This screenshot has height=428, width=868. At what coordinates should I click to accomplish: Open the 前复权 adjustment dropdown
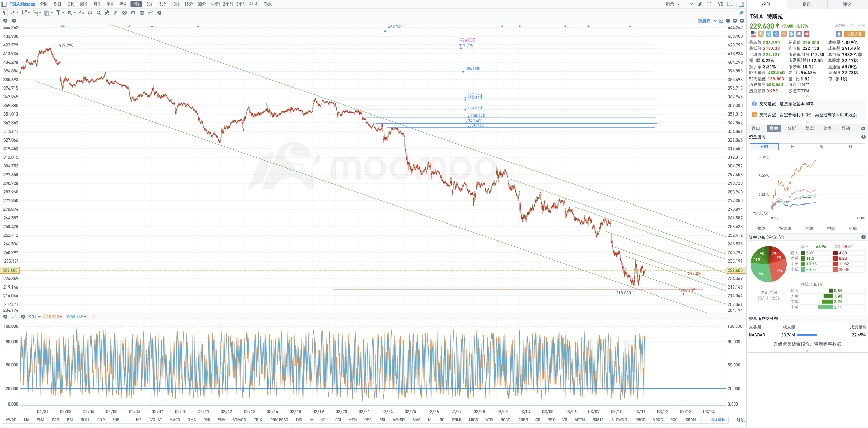pos(707,21)
